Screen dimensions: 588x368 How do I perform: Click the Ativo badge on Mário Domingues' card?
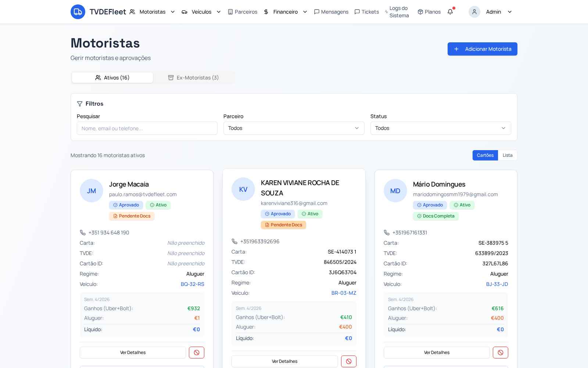tap(462, 205)
